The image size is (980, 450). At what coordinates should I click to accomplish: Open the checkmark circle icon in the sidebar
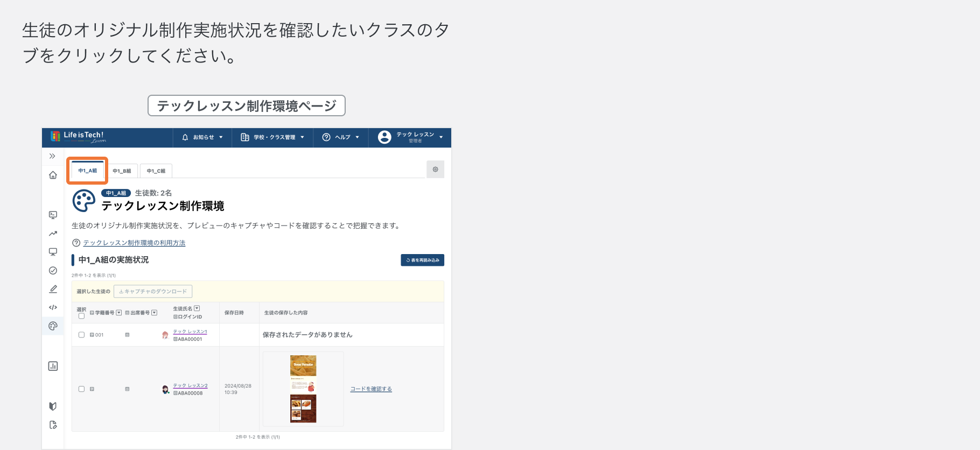point(53,271)
